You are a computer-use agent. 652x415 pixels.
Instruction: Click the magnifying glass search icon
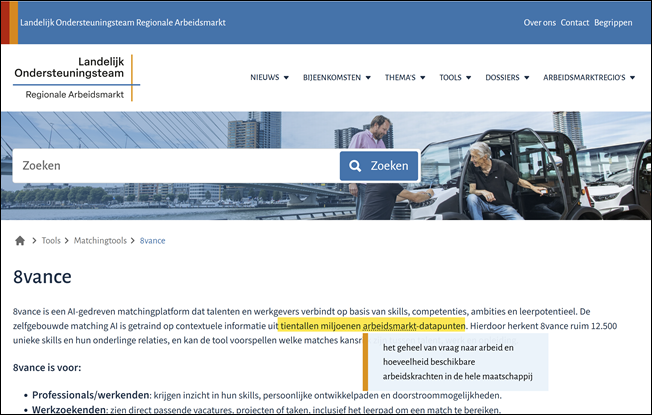click(355, 166)
